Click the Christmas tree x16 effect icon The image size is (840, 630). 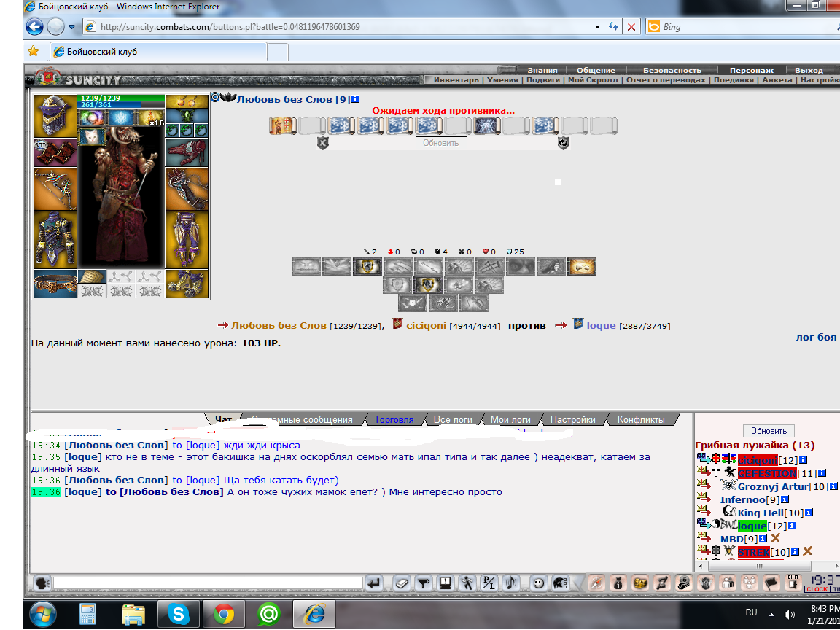[149, 118]
